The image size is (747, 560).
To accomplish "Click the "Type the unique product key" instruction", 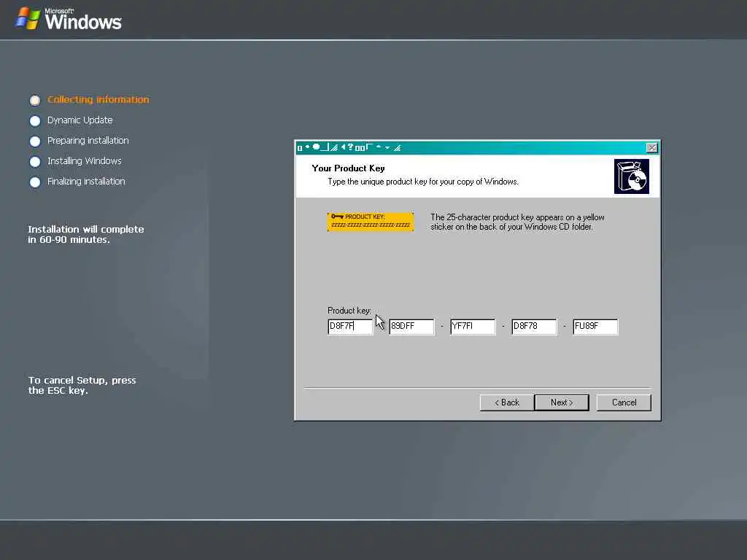I will click(x=423, y=182).
